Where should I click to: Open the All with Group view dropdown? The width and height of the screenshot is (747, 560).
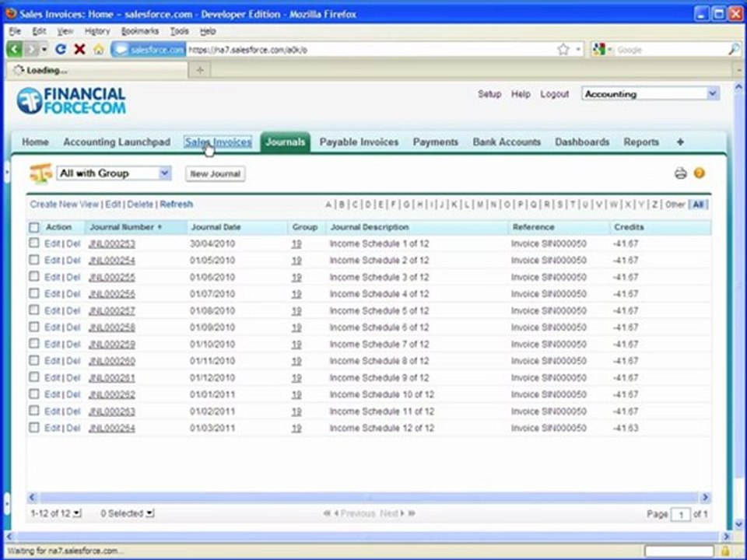(114, 173)
